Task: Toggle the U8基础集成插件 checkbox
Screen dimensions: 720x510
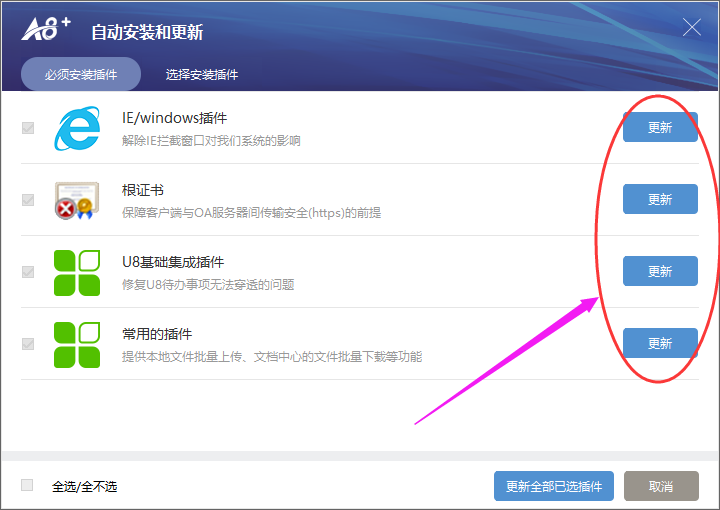Action: coord(28,272)
